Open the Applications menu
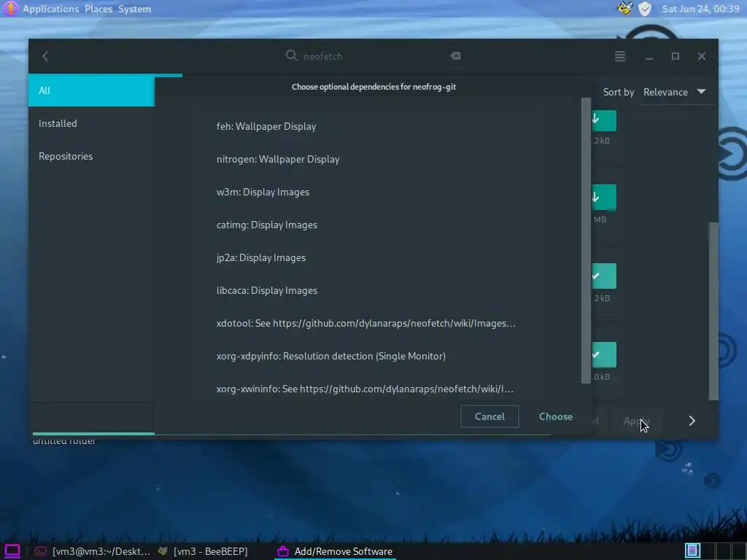The height and width of the screenshot is (560, 747). point(50,9)
